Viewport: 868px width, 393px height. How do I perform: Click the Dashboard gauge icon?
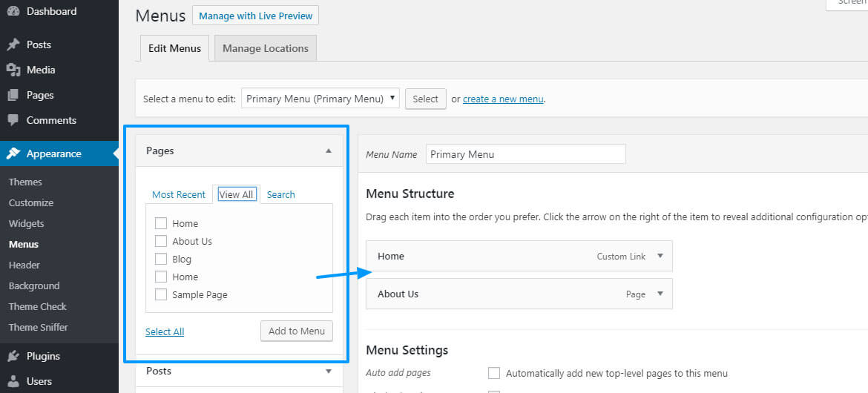(x=13, y=11)
